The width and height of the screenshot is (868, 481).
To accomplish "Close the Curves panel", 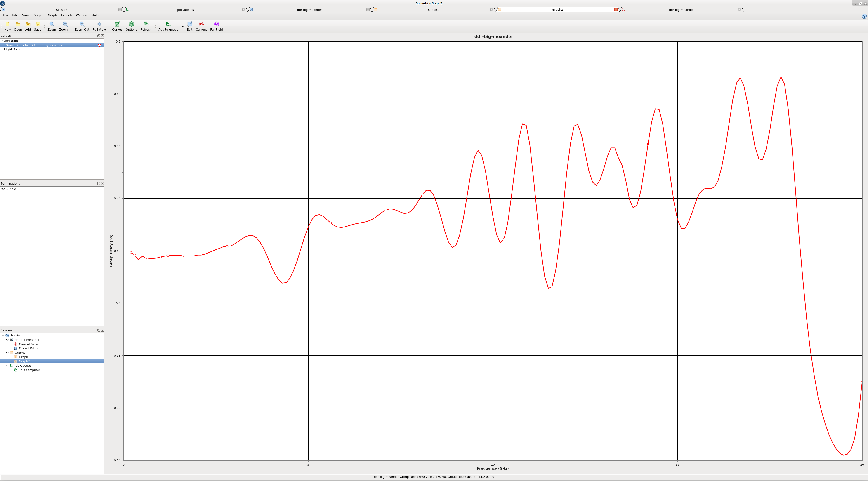I will [102, 36].
